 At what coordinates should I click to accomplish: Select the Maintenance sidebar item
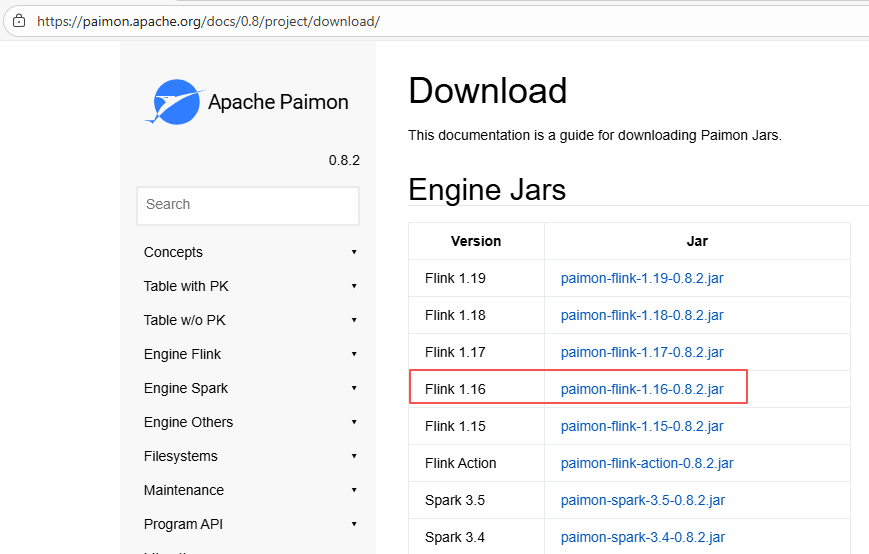coord(184,491)
